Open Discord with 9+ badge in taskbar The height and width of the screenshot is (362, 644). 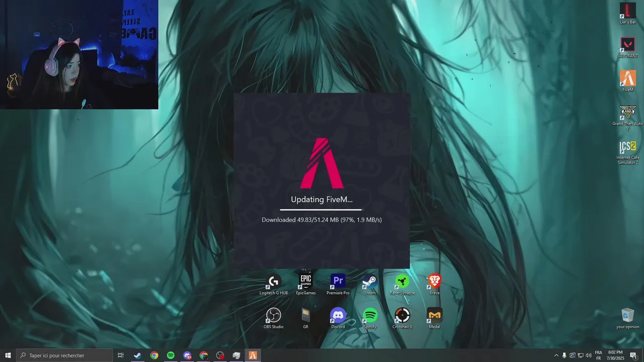(187, 355)
